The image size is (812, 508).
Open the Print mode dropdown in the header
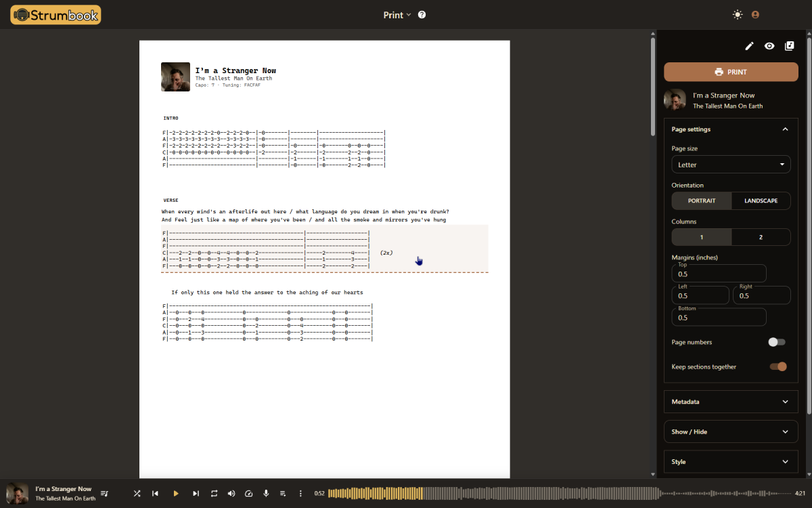[x=397, y=15]
